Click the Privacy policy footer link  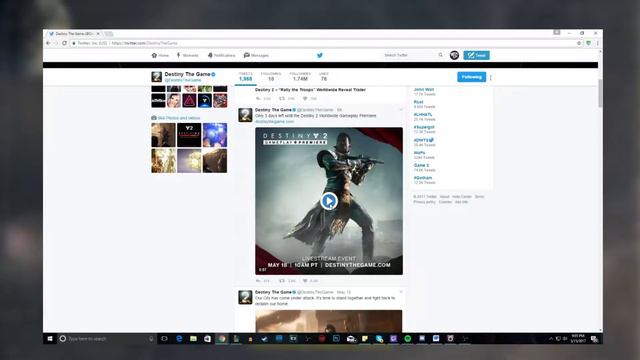coord(424,202)
